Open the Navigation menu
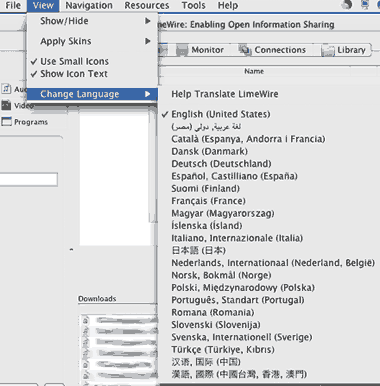Screen dimensions: 380x386 coord(89,5)
